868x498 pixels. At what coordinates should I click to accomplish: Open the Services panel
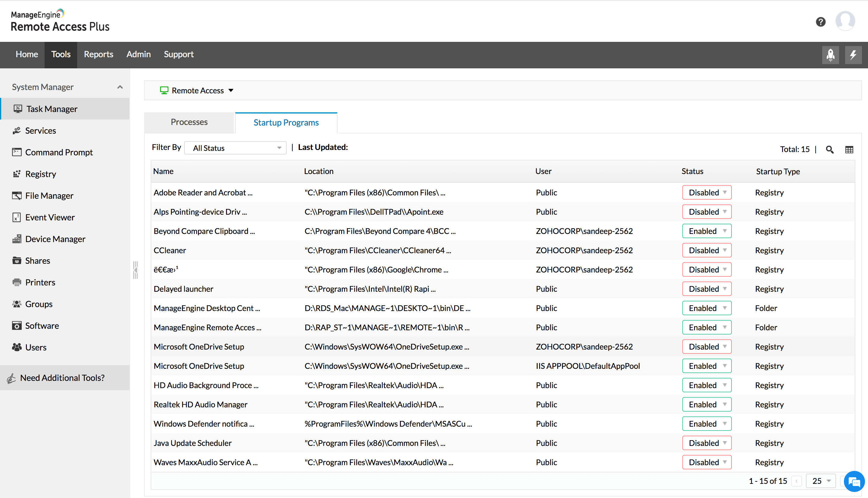point(41,130)
